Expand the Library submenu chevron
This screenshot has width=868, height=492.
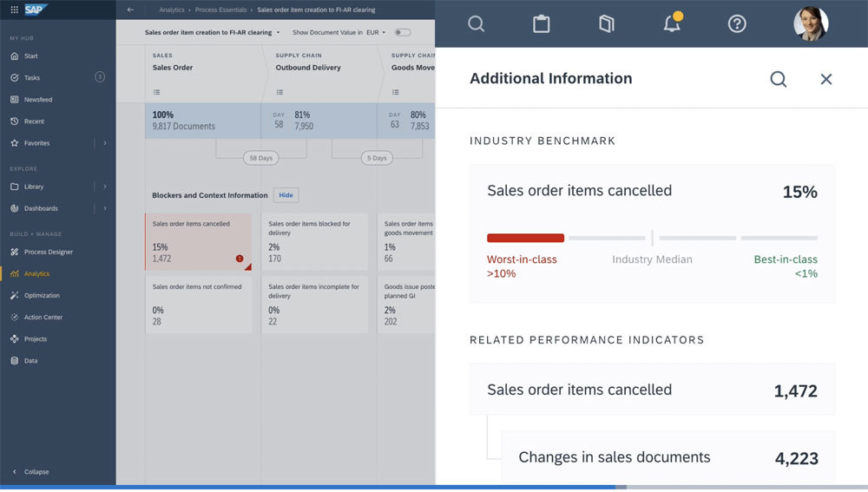[x=105, y=187]
